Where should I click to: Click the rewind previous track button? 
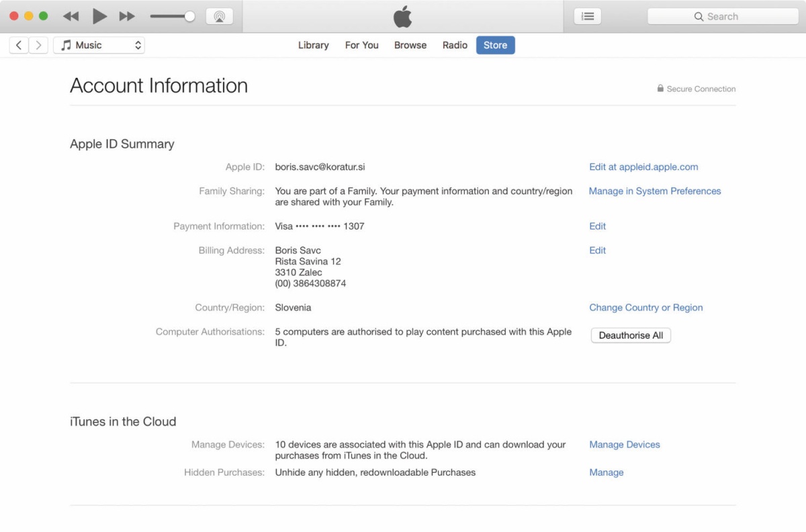[x=71, y=16]
